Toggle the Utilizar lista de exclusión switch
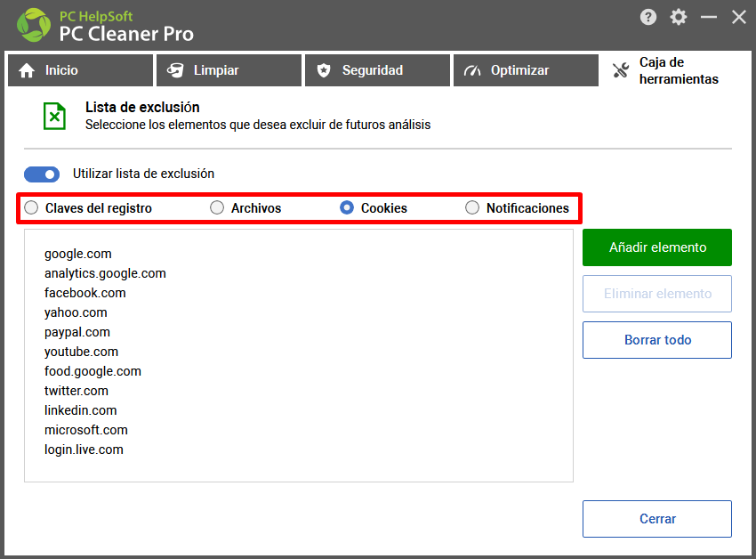The width and height of the screenshot is (756, 559). pyautogui.click(x=42, y=174)
